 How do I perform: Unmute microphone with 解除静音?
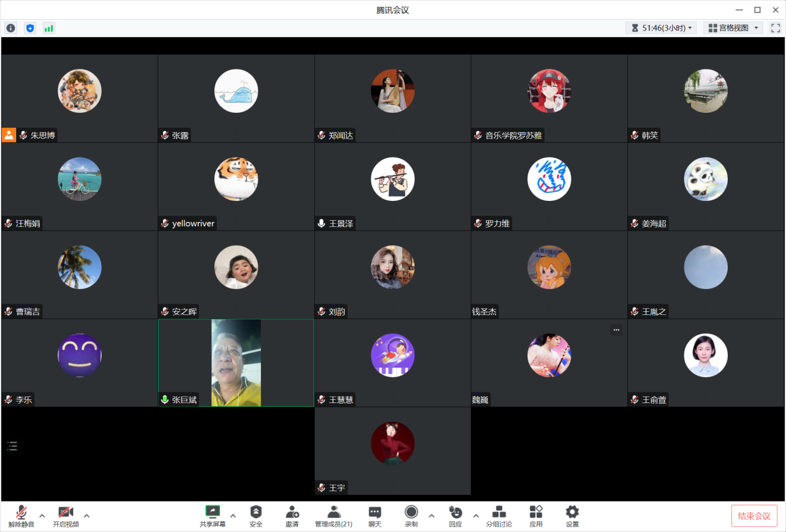click(x=22, y=515)
